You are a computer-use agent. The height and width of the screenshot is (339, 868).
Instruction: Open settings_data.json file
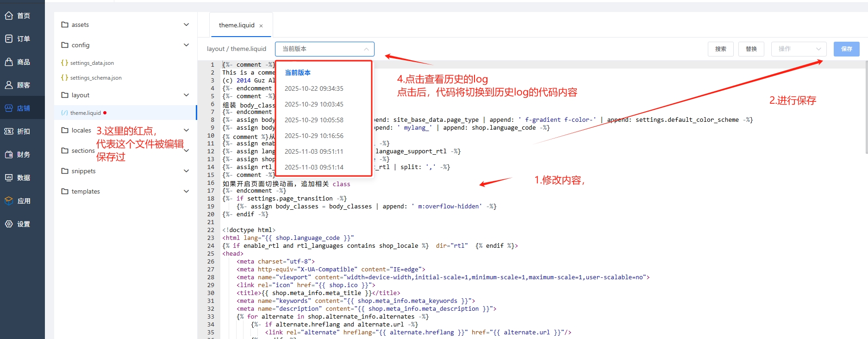tap(92, 63)
